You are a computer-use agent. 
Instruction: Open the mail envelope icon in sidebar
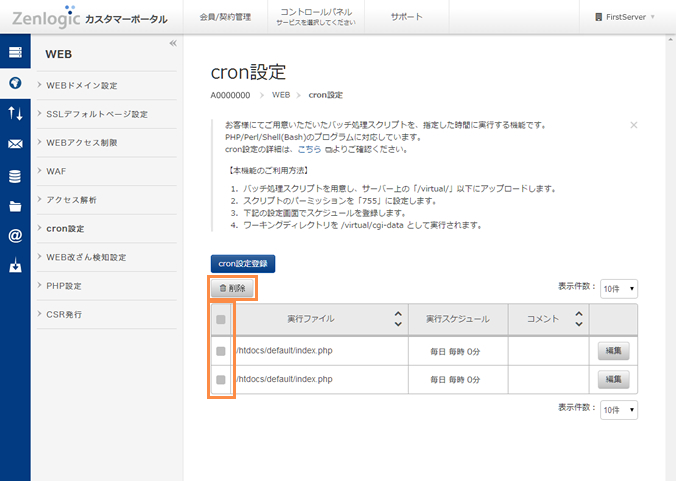pos(15,145)
